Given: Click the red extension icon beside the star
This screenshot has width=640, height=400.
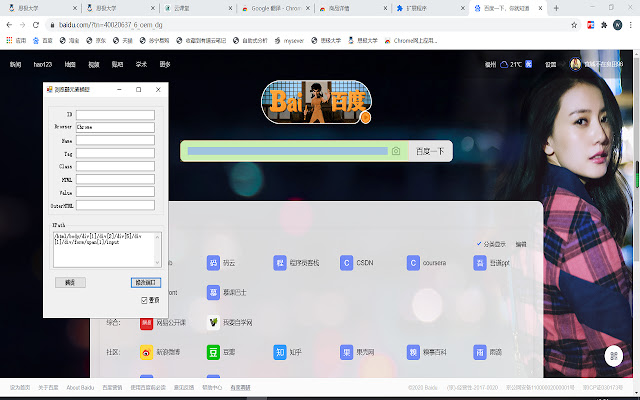Looking at the screenshot, I should pos(590,25).
